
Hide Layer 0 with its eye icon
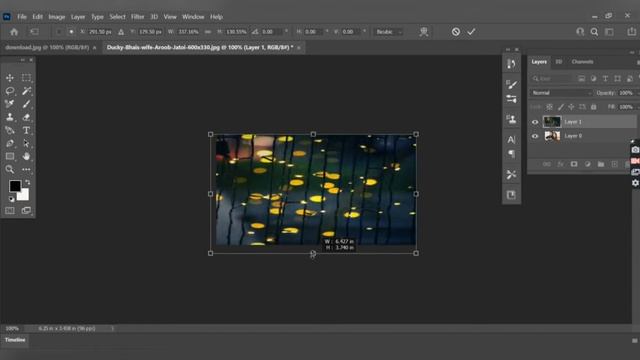tap(535, 136)
